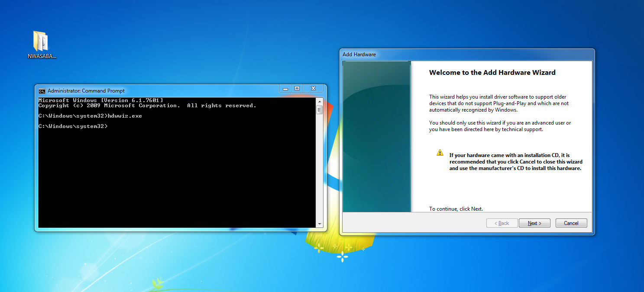Click Next in the Add Hardware wizard
This screenshot has height=292, width=644.
coord(535,223)
